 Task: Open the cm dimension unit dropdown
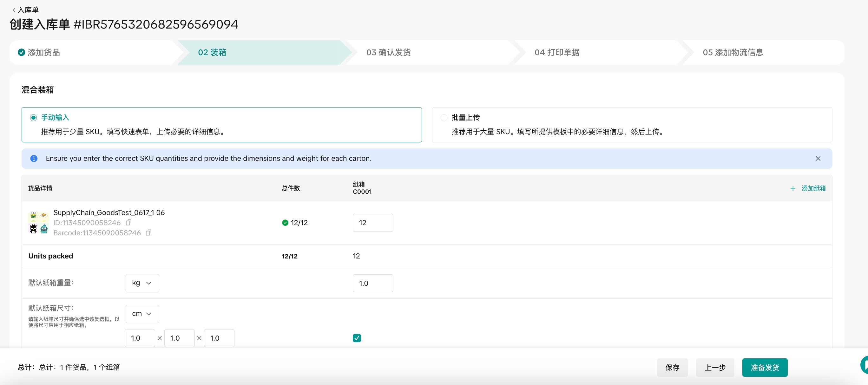point(142,314)
